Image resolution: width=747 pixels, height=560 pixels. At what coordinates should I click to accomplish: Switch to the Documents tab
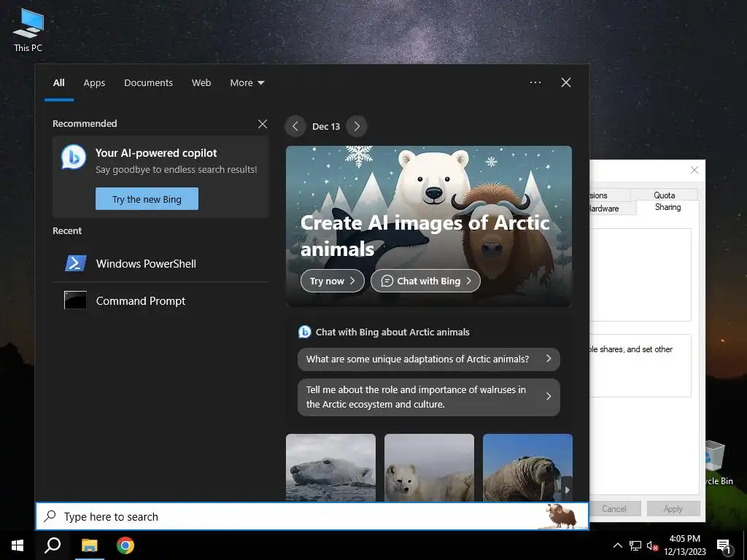coord(148,83)
